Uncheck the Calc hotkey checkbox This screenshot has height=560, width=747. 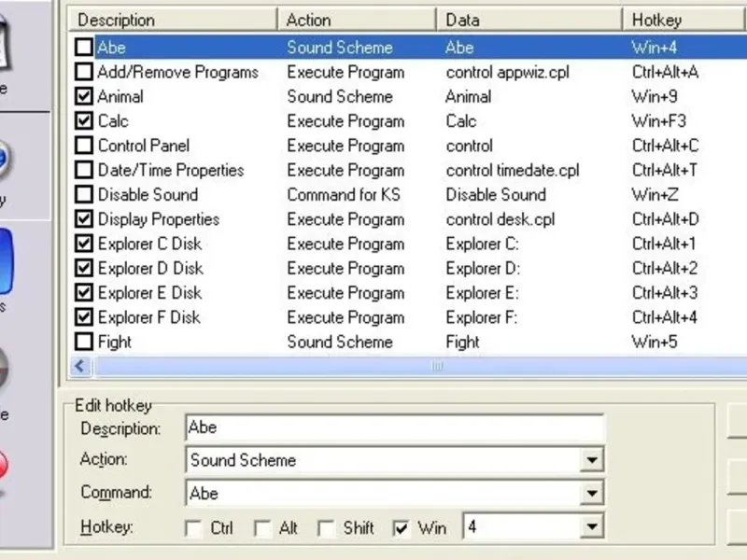(x=84, y=120)
